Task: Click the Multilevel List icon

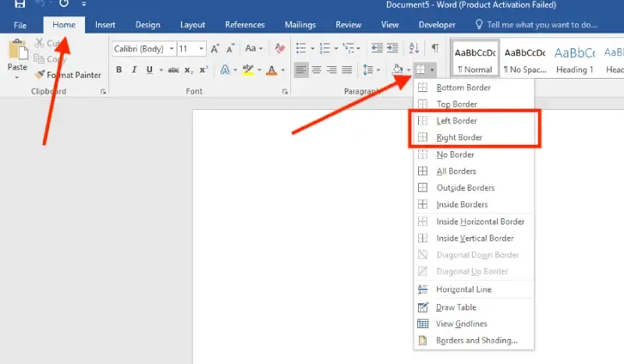Action: [x=348, y=48]
